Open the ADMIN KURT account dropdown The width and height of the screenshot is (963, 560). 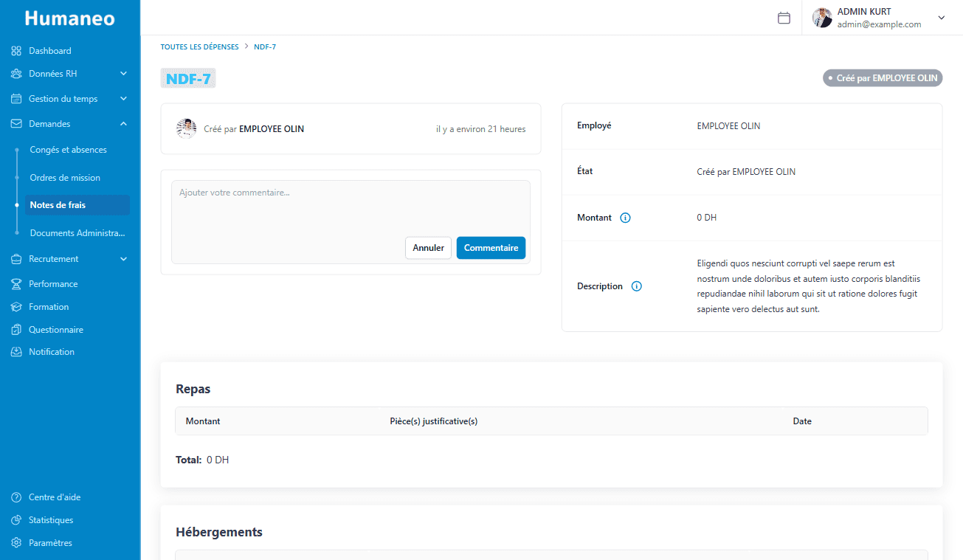(x=941, y=18)
